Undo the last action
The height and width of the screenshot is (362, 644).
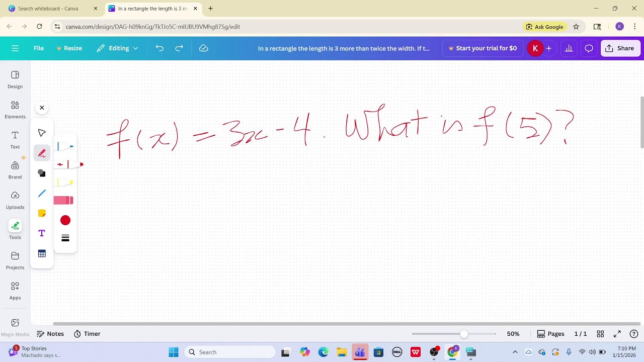159,48
